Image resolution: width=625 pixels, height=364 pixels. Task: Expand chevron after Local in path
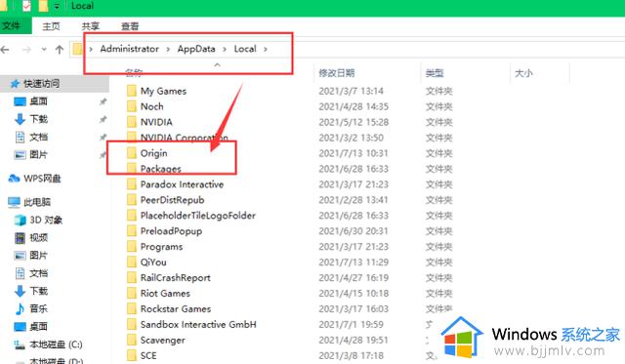266,49
